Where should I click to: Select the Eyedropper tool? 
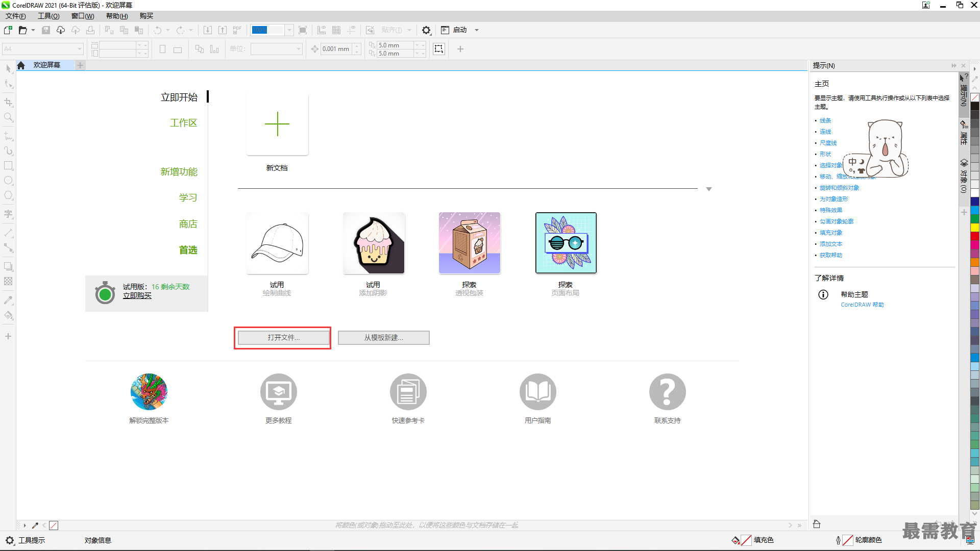pos(9,300)
